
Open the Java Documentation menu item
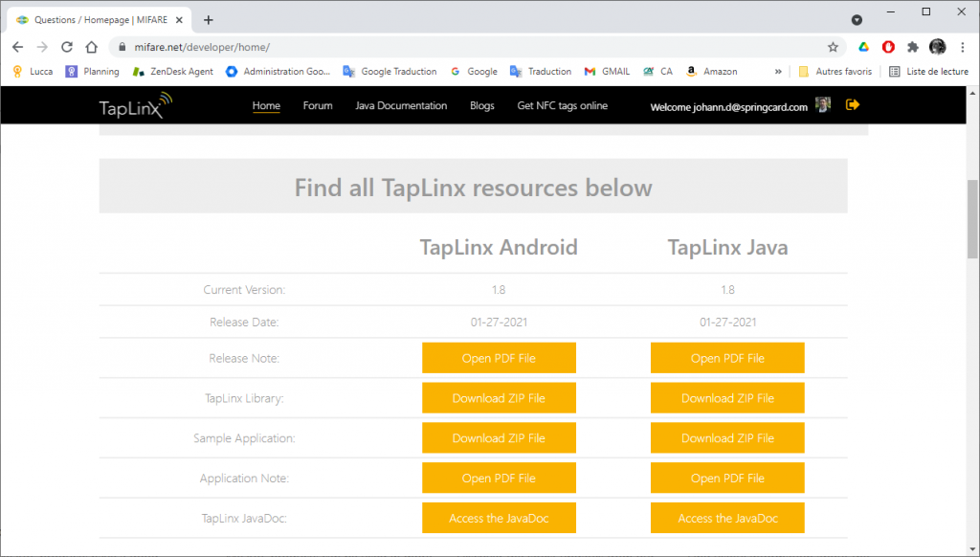tap(401, 105)
